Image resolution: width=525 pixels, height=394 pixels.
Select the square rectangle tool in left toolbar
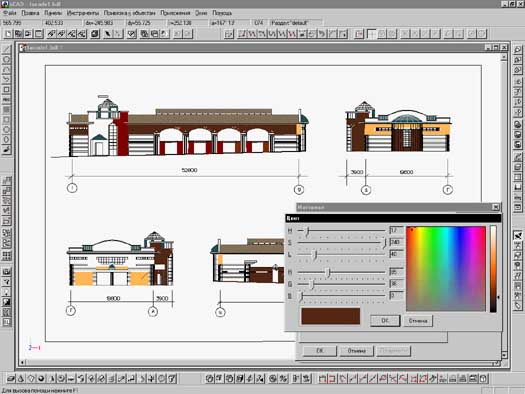point(6,90)
